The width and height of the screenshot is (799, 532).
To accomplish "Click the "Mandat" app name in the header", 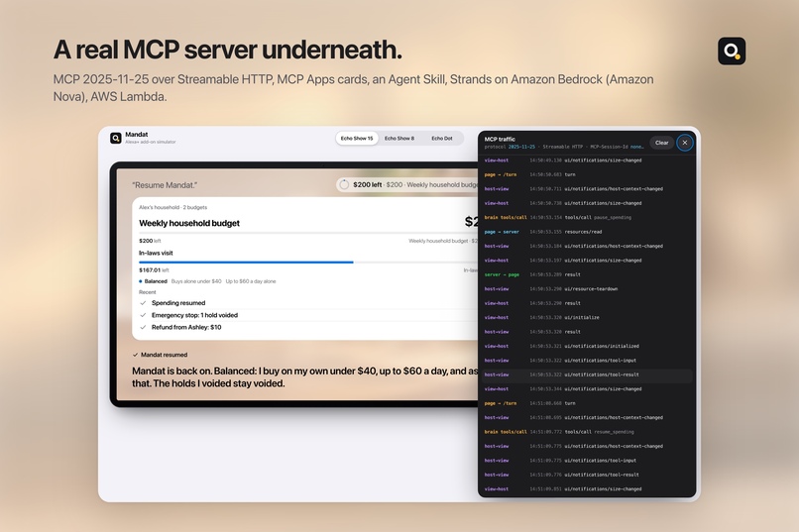I will point(137,135).
